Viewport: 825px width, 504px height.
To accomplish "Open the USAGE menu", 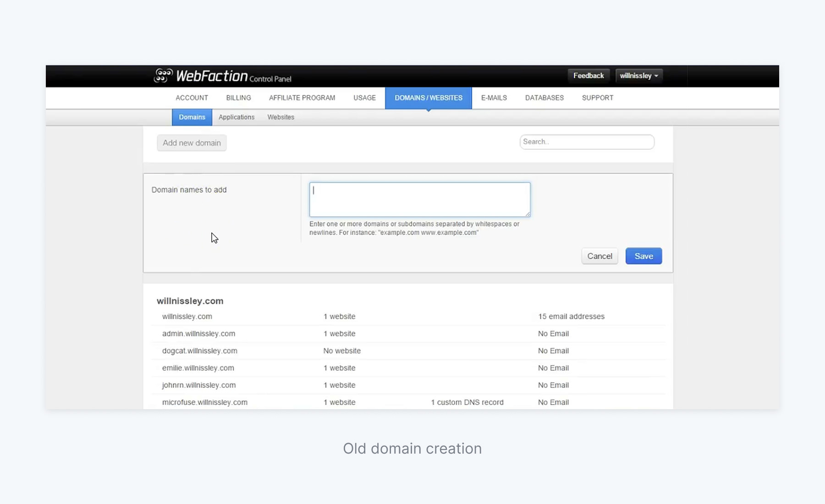I will (x=364, y=98).
